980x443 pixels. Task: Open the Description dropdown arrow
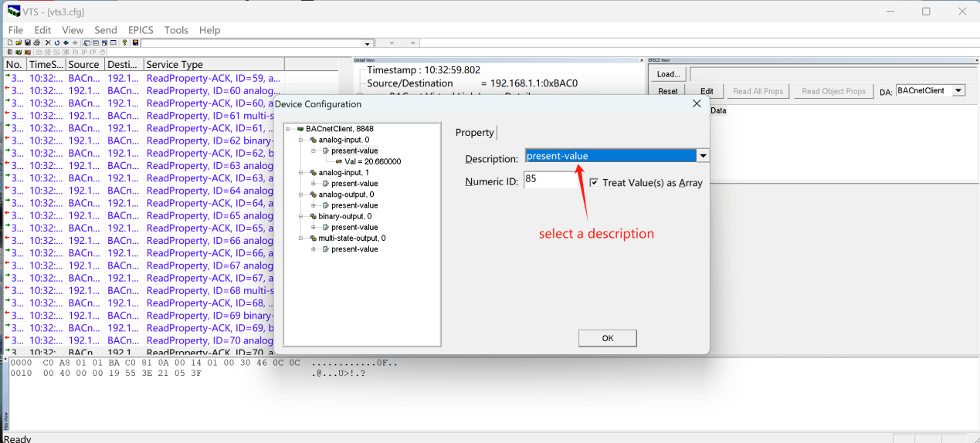[x=703, y=156]
